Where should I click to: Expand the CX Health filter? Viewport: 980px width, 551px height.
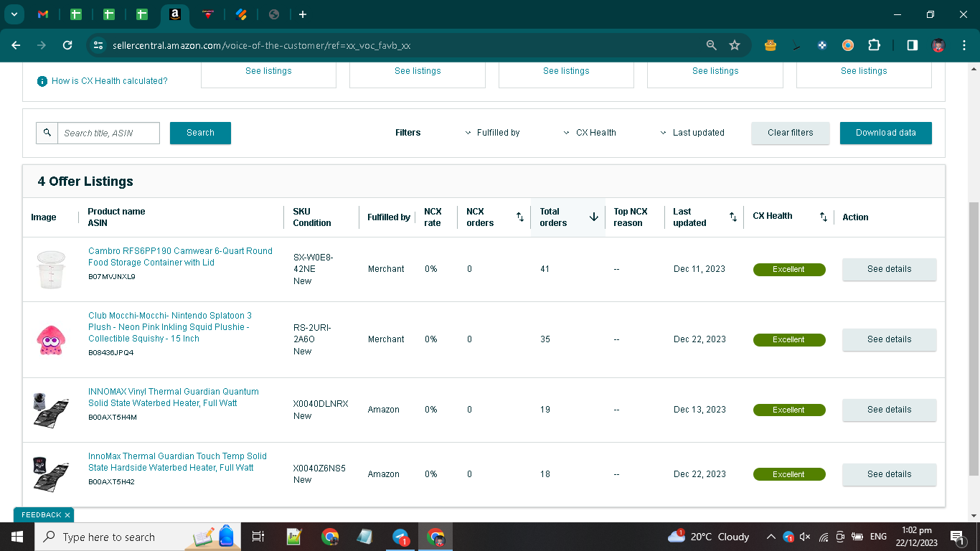click(x=590, y=133)
